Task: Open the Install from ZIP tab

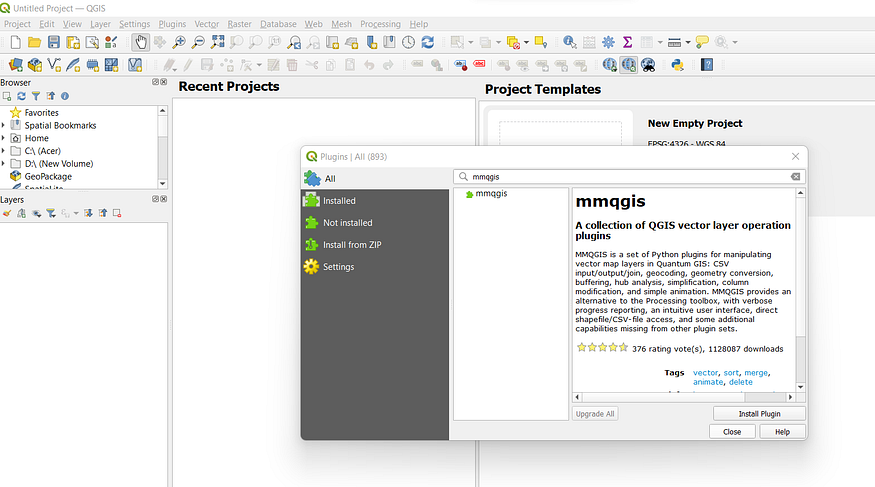Action: (375, 245)
